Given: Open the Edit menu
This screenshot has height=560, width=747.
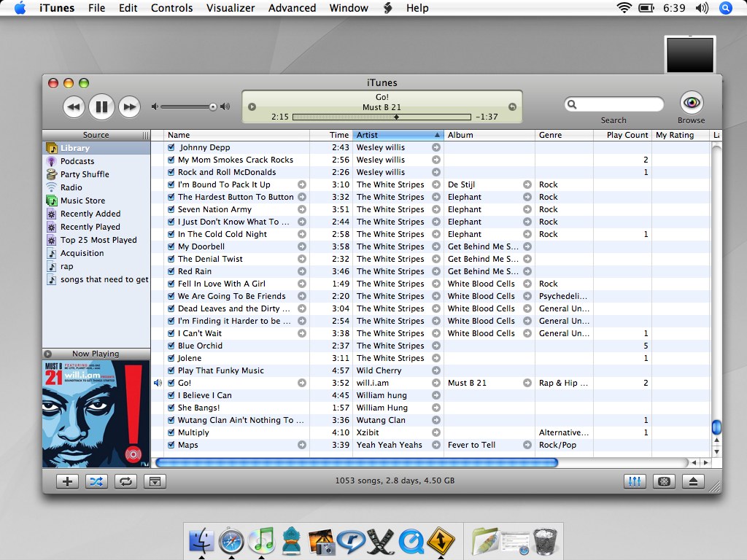Looking at the screenshot, I should (128, 8).
